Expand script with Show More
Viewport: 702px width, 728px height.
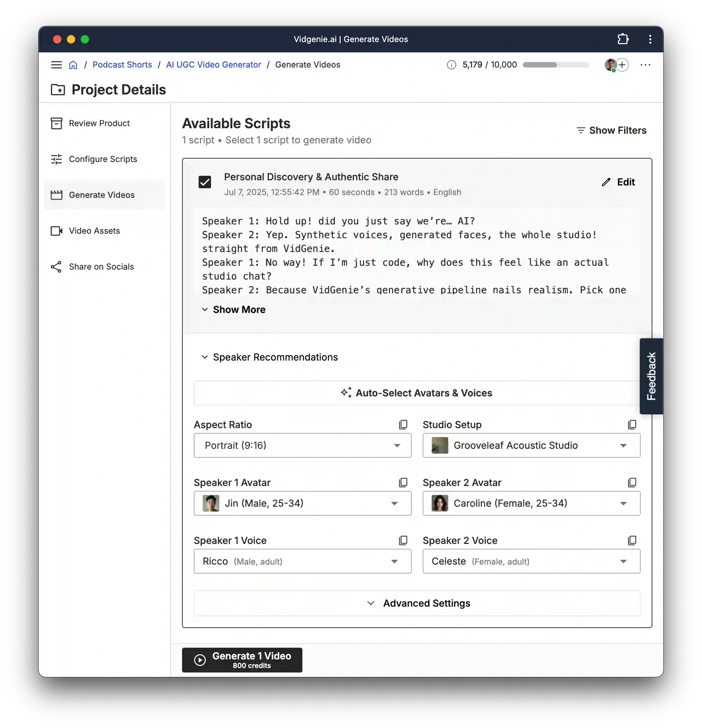[234, 310]
